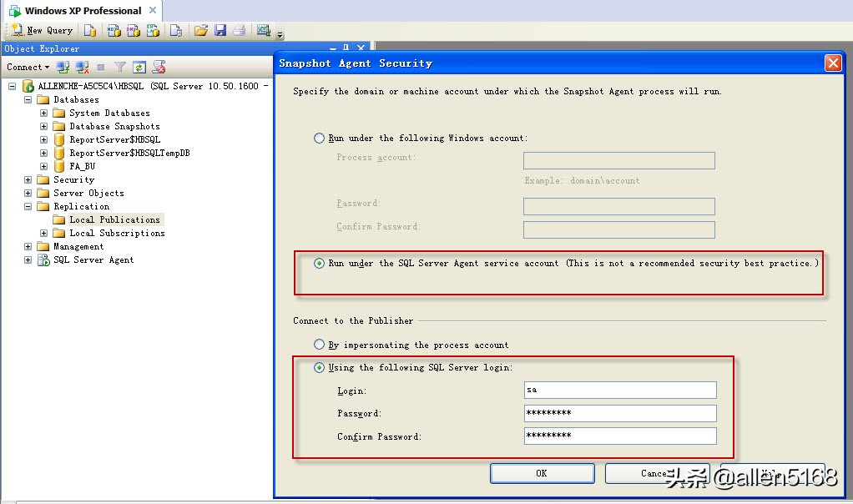
Task: Select By impersonating the process account
Action: tap(318, 344)
